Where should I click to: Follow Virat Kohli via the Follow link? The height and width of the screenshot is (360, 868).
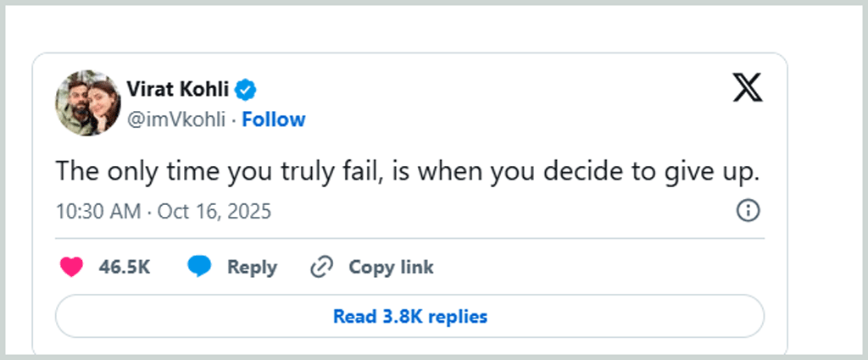(x=274, y=119)
